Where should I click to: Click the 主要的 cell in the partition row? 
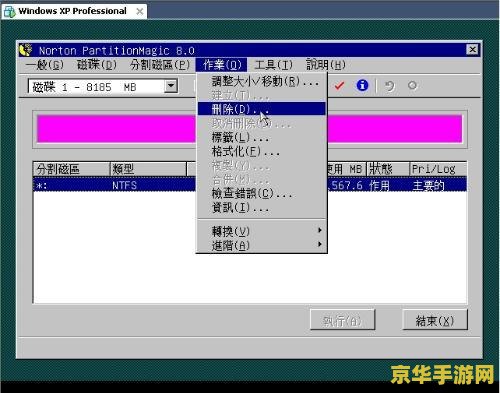click(x=428, y=185)
